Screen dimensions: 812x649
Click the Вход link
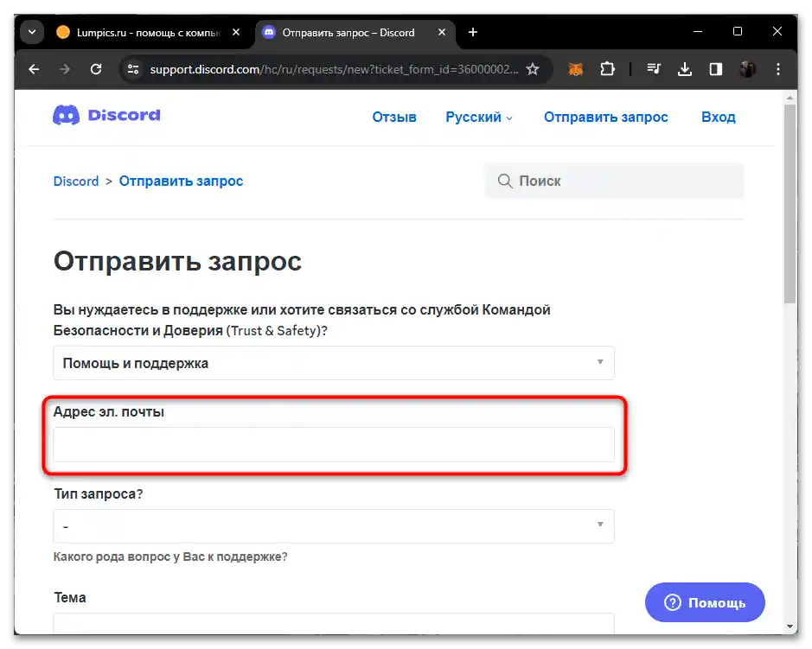pos(718,117)
